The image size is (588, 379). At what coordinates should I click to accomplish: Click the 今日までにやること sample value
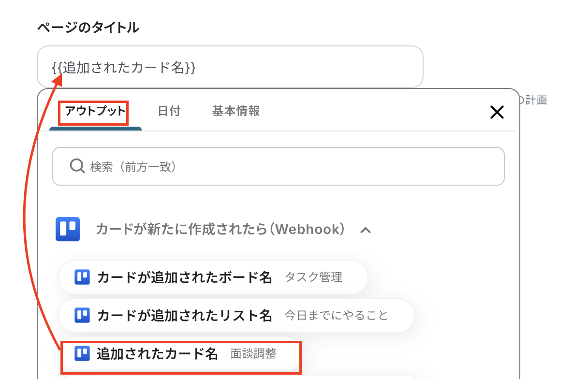[x=336, y=316]
